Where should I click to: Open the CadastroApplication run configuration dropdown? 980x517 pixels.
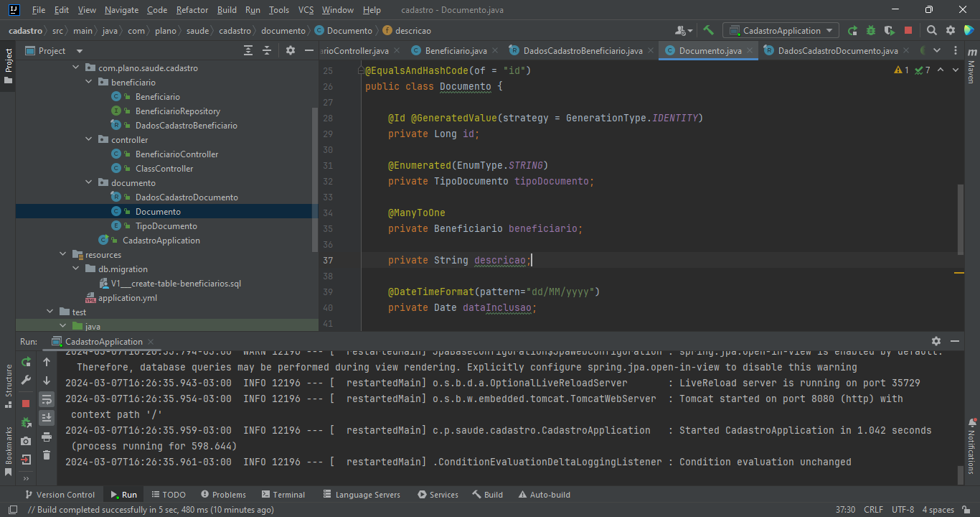pyautogui.click(x=781, y=30)
